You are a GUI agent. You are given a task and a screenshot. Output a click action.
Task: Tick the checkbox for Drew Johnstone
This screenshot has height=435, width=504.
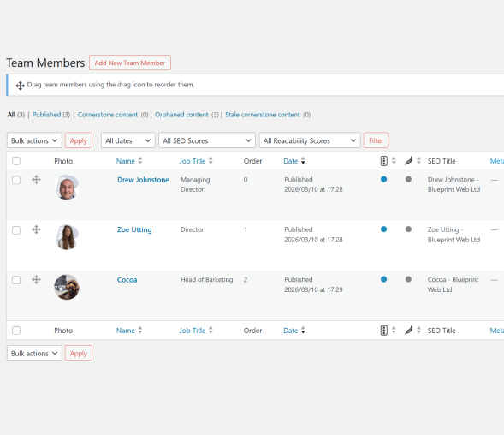point(16,180)
